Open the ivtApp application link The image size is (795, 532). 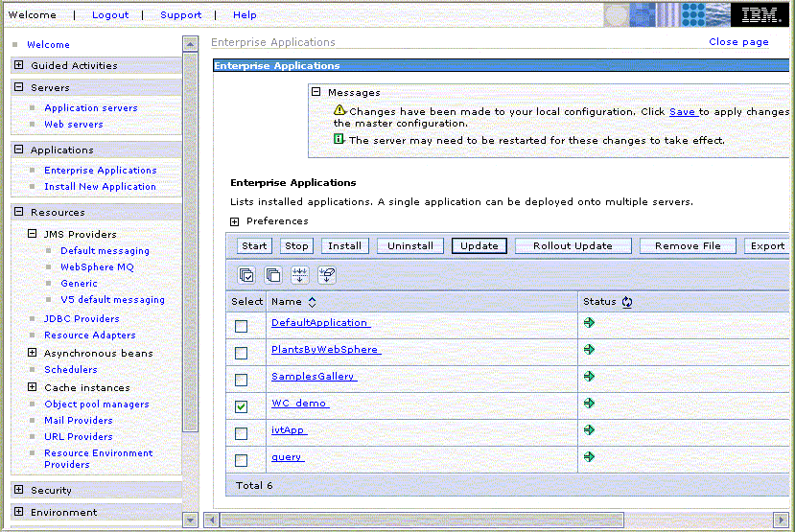[x=288, y=430]
